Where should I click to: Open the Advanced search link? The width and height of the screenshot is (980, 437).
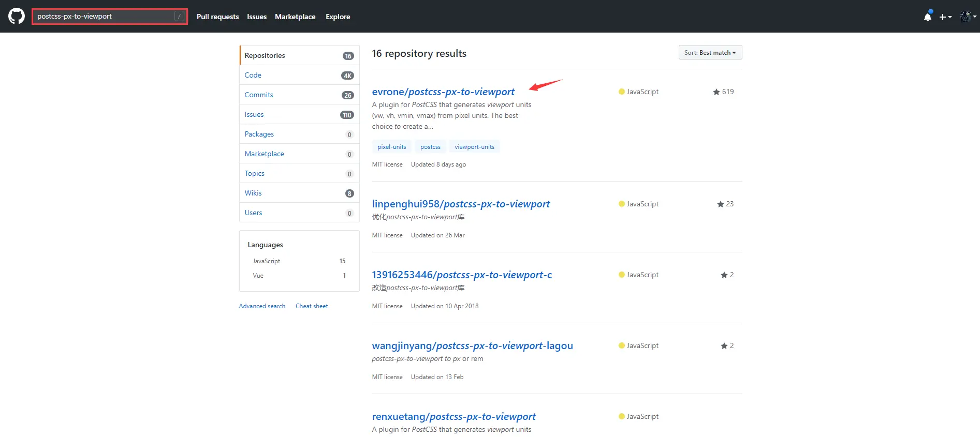(x=262, y=306)
